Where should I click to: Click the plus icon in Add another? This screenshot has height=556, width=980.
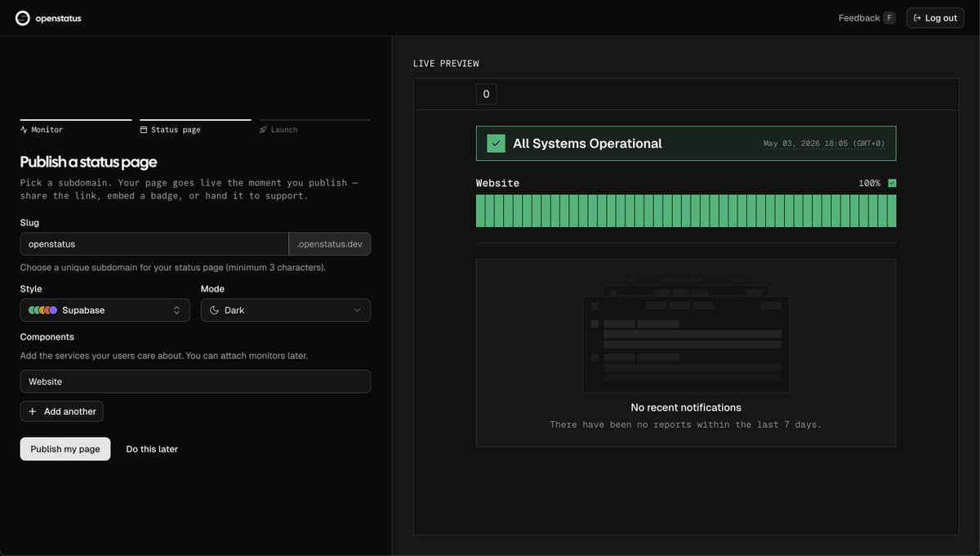[33, 411]
